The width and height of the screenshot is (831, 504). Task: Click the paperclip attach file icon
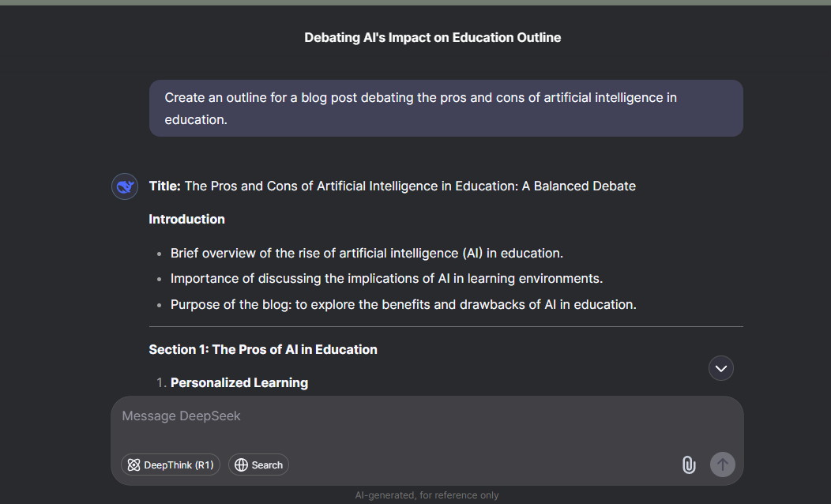[689, 465]
